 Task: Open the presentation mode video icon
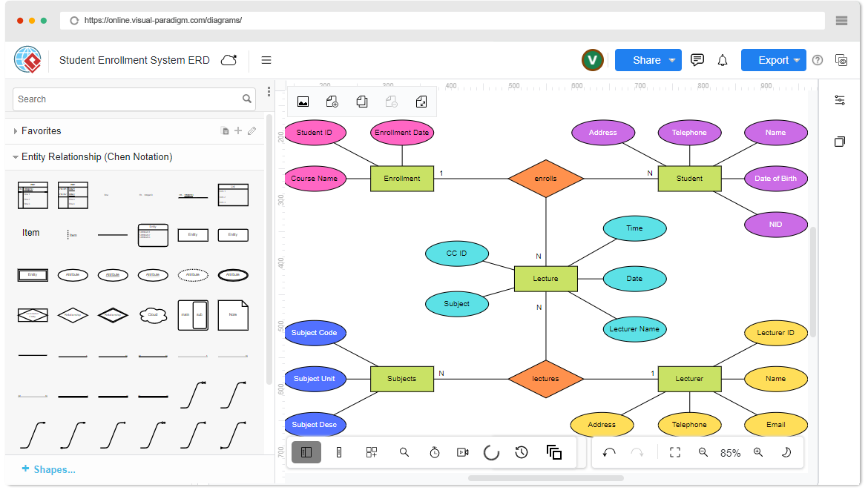[x=462, y=452]
